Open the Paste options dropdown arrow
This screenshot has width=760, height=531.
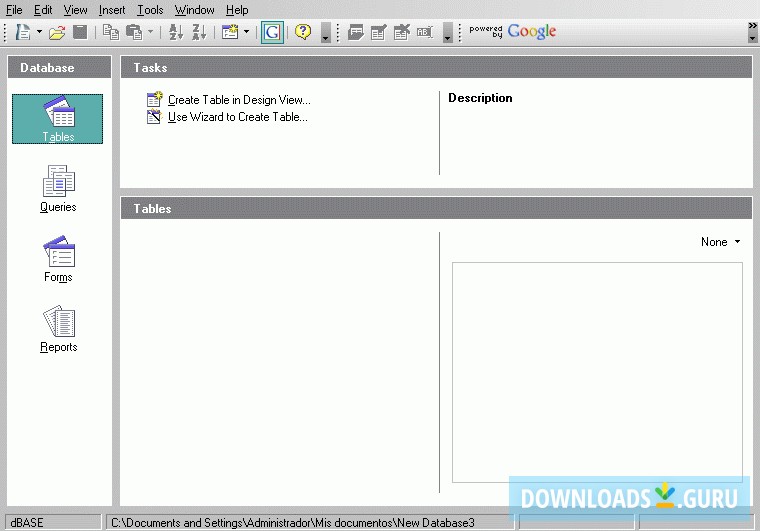click(x=150, y=32)
